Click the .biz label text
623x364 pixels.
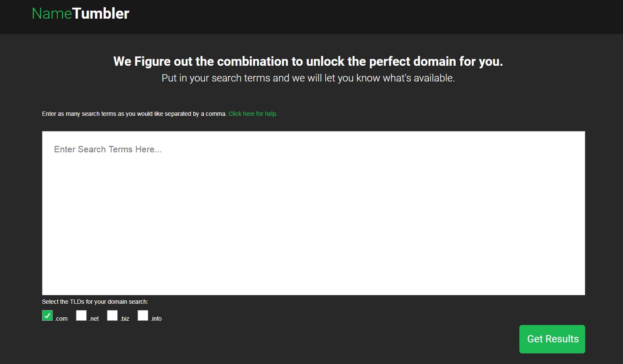click(125, 319)
